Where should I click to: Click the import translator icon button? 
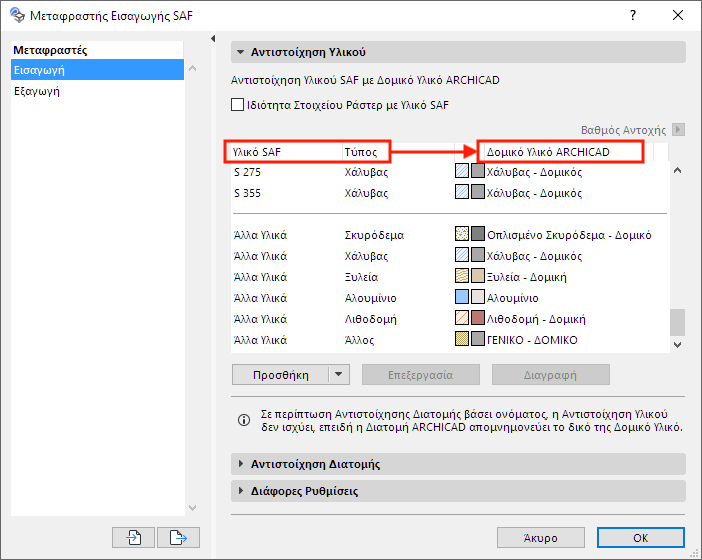point(133,537)
